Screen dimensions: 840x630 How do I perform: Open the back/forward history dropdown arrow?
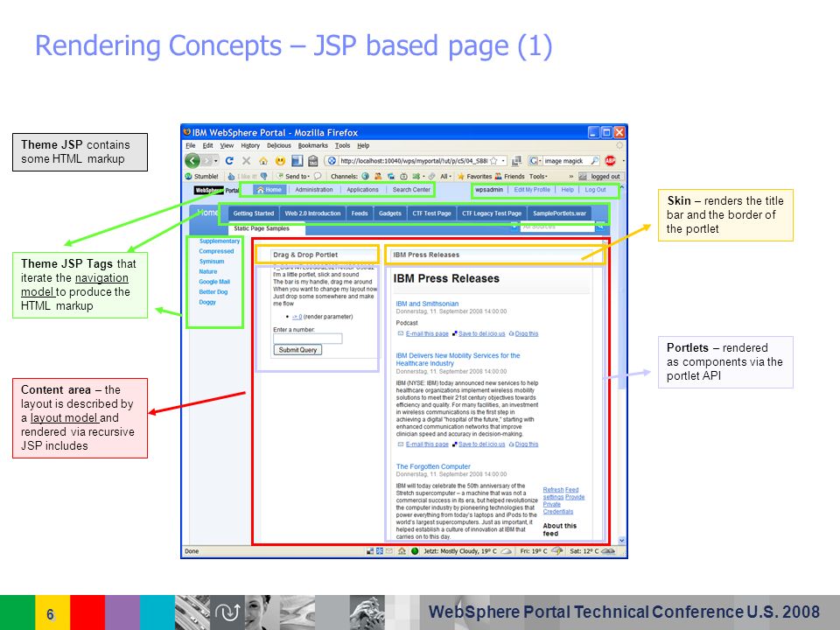pos(216,161)
